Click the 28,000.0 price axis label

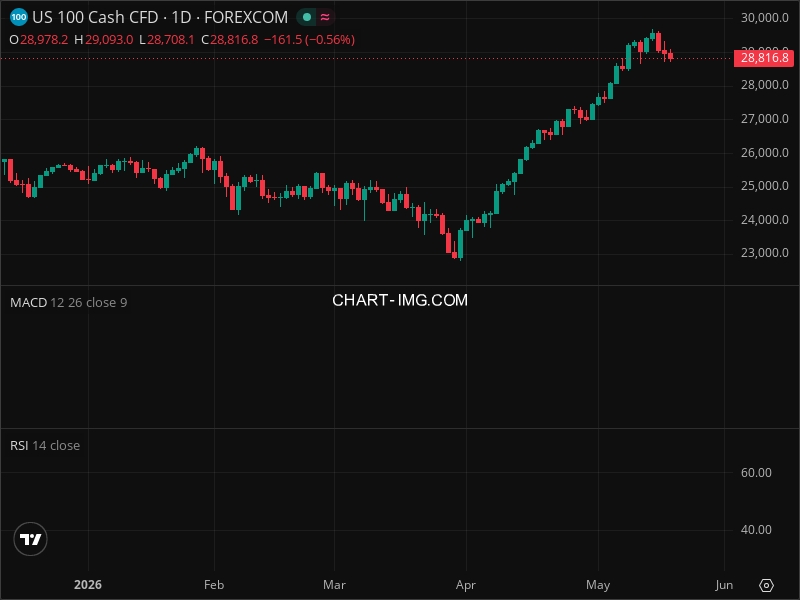[x=764, y=85]
